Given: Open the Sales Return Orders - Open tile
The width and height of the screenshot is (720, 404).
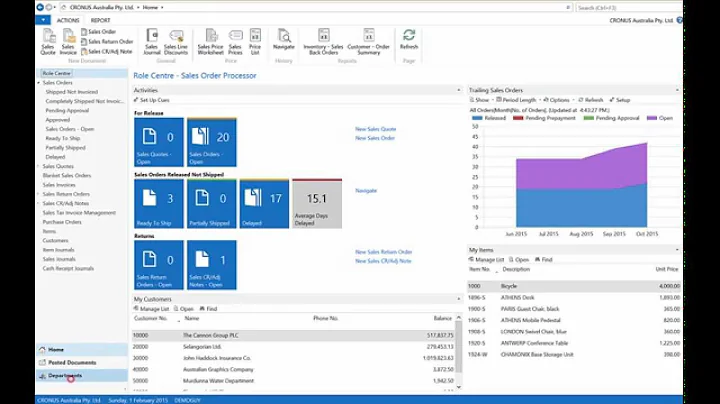Looking at the screenshot, I should (x=159, y=265).
